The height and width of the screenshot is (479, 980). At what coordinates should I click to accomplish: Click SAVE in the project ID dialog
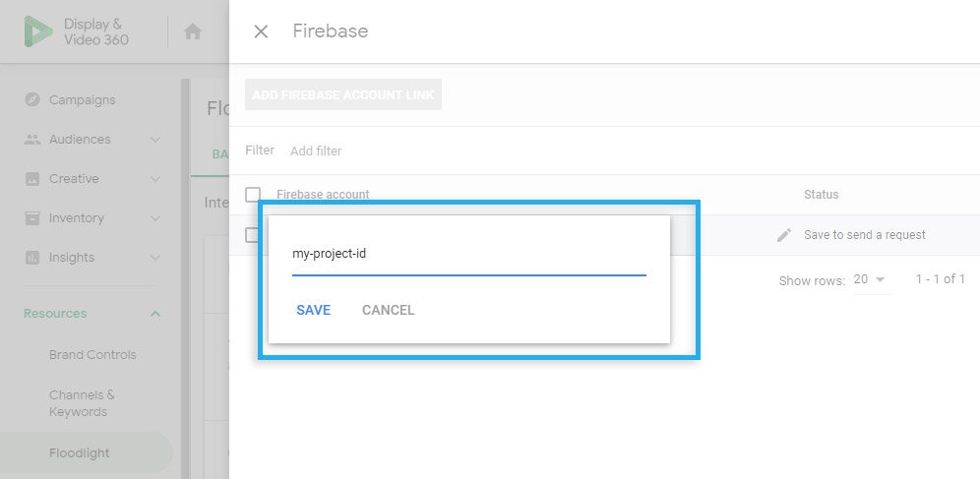[x=314, y=311]
